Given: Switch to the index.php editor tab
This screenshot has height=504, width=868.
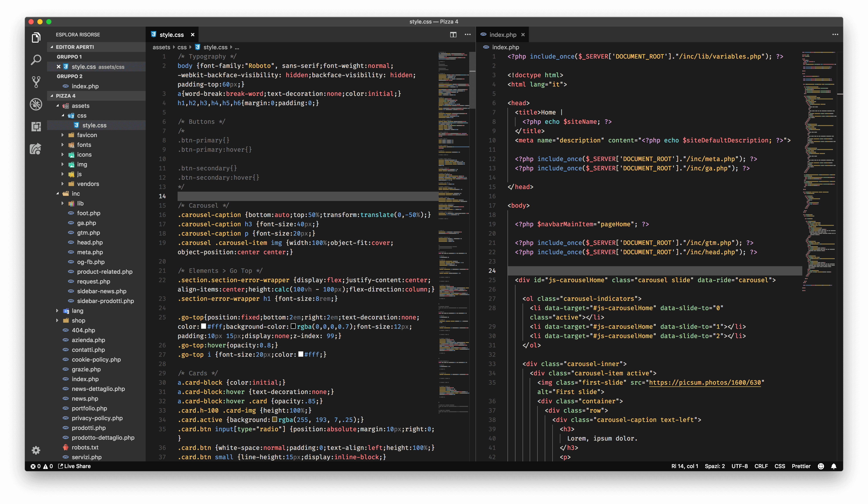Looking at the screenshot, I should click(x=502, y=35).
